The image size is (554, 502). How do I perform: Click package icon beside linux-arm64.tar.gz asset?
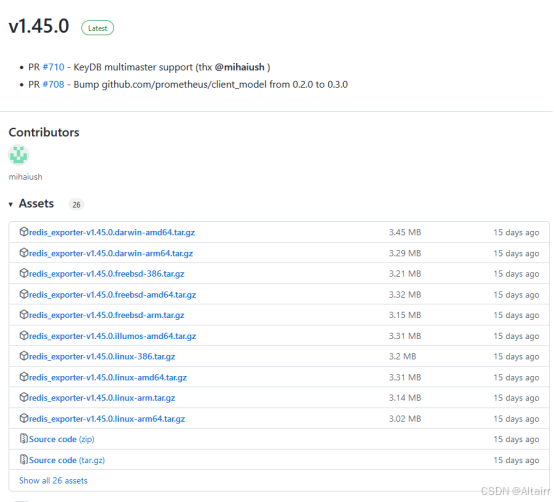pos(24,418)
